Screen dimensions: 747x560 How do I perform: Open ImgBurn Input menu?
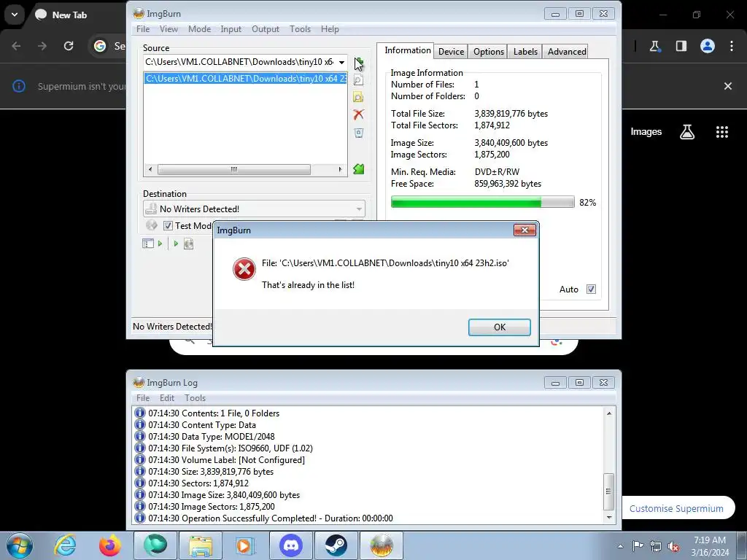231,29
